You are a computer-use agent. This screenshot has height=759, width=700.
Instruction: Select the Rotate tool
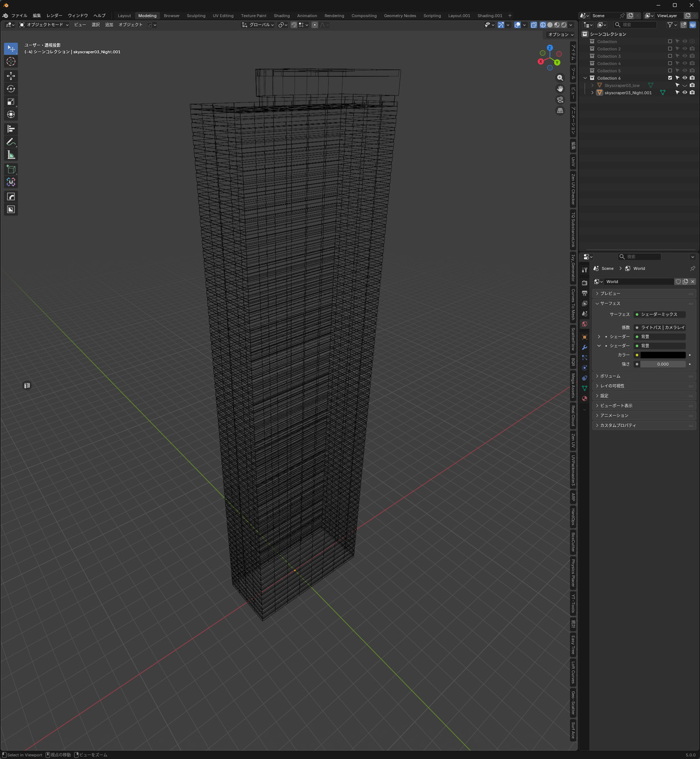click(x=11, y=89)
